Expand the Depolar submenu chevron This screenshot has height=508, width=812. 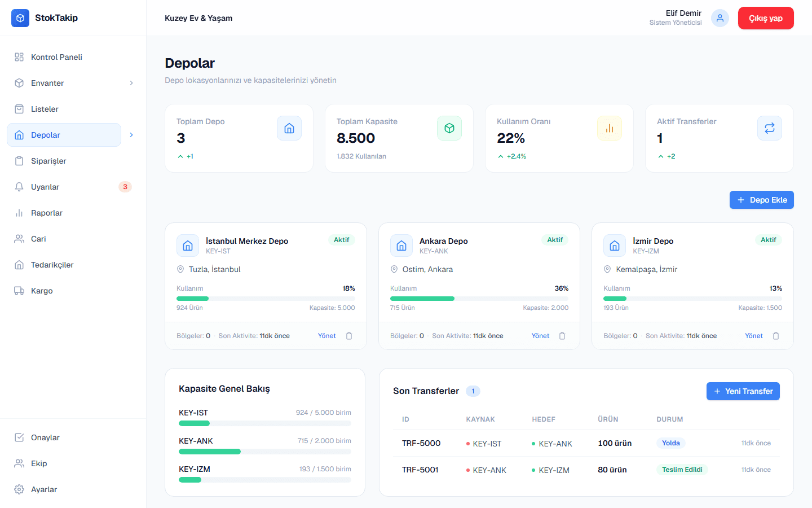coord(131,135)
